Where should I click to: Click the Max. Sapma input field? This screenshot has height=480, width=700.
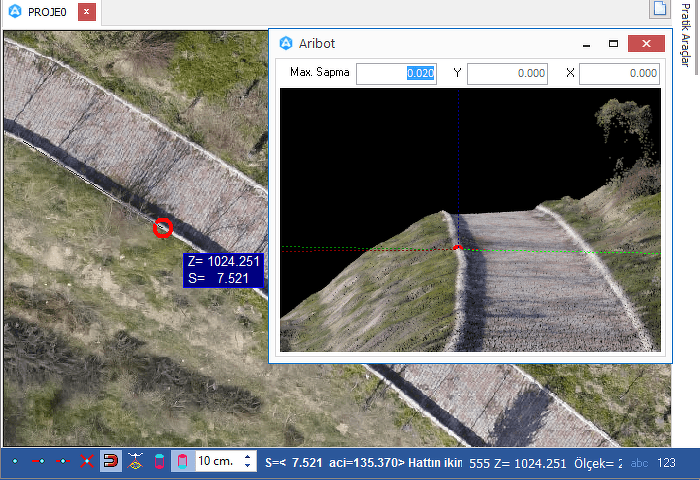(x=396, y=73)
